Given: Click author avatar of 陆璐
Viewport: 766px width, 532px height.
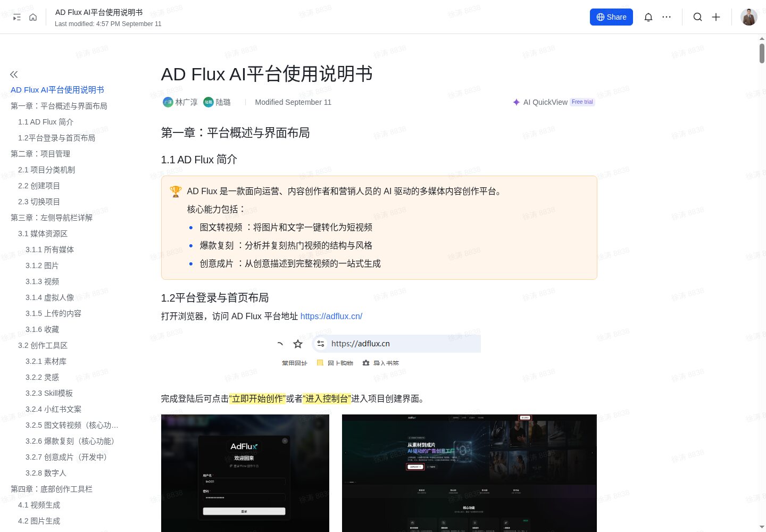Looking at the screenshot, I should point(209,102).
